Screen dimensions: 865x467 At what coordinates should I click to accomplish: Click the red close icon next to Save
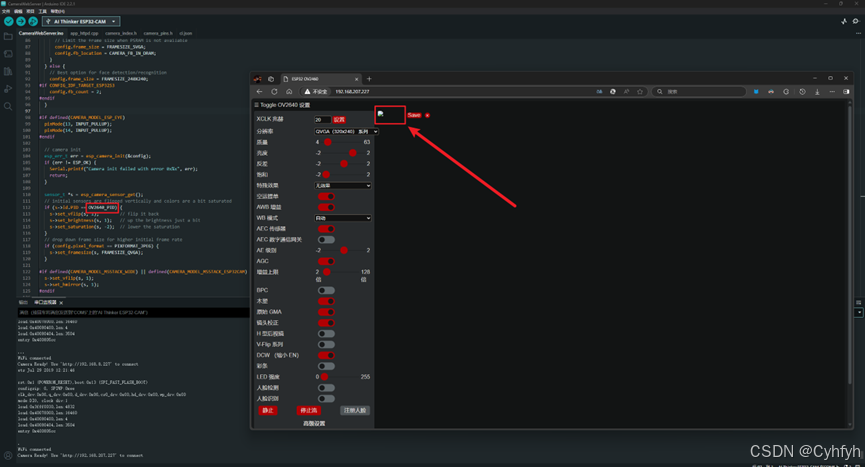point(428,115)
